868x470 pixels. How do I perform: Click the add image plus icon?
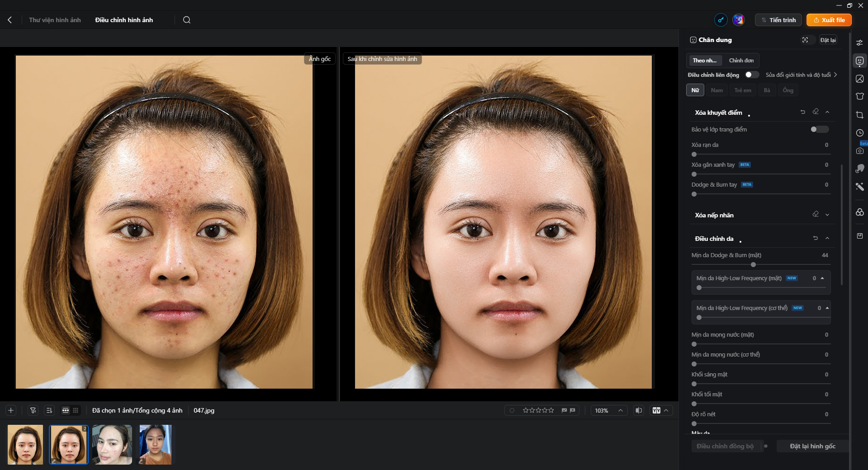(x=11, y=410)
